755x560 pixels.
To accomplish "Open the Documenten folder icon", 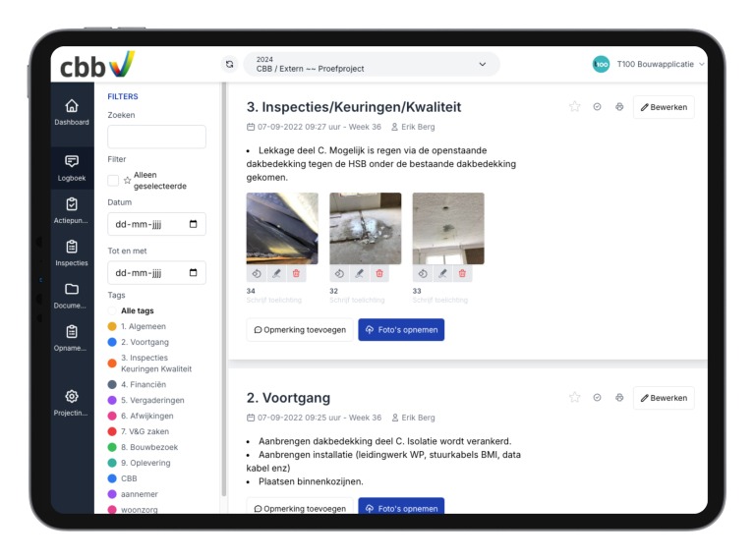I will (x=72, y=289).
